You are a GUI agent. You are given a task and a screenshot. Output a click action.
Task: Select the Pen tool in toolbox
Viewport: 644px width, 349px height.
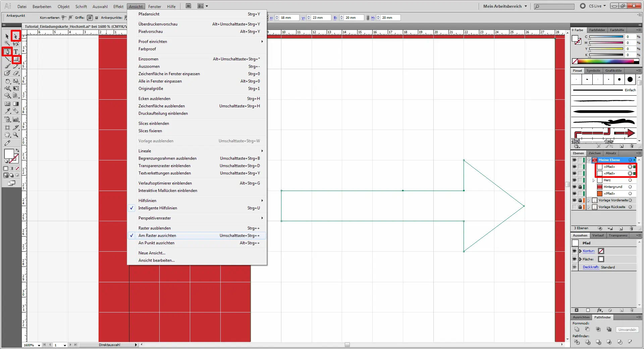[x=7, y=52]
